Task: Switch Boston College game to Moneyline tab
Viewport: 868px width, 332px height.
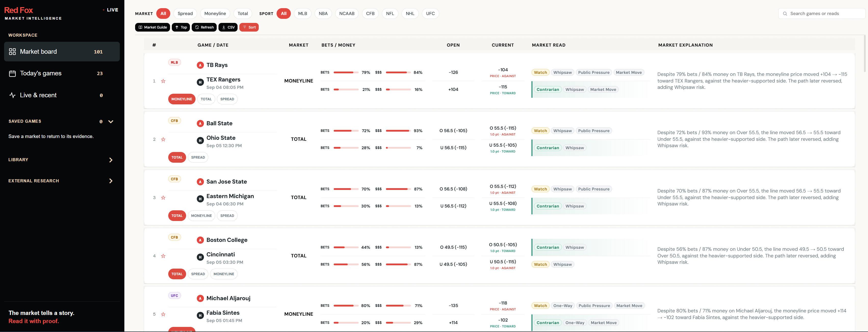Action: click(224, 274)
